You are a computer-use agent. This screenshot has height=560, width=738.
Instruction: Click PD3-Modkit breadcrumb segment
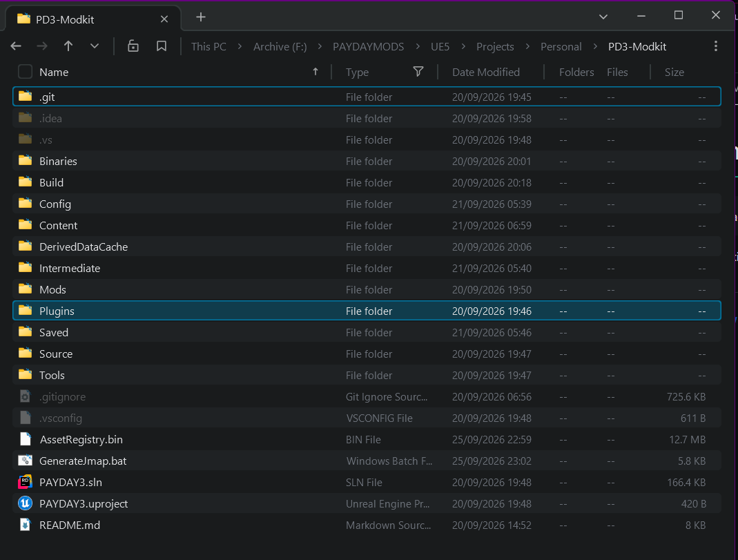coord(637,46)
